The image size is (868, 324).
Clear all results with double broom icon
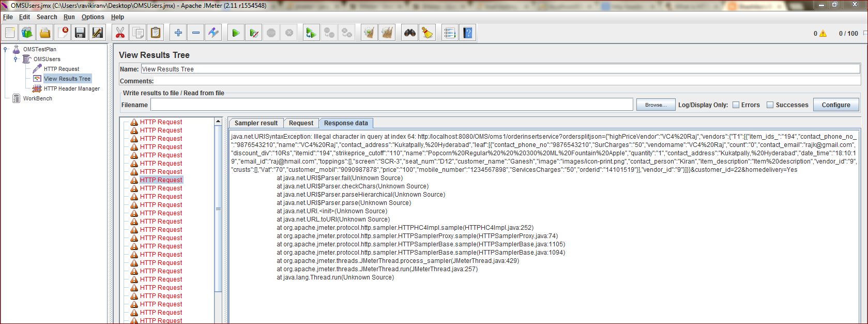click(x=387, y=33)
